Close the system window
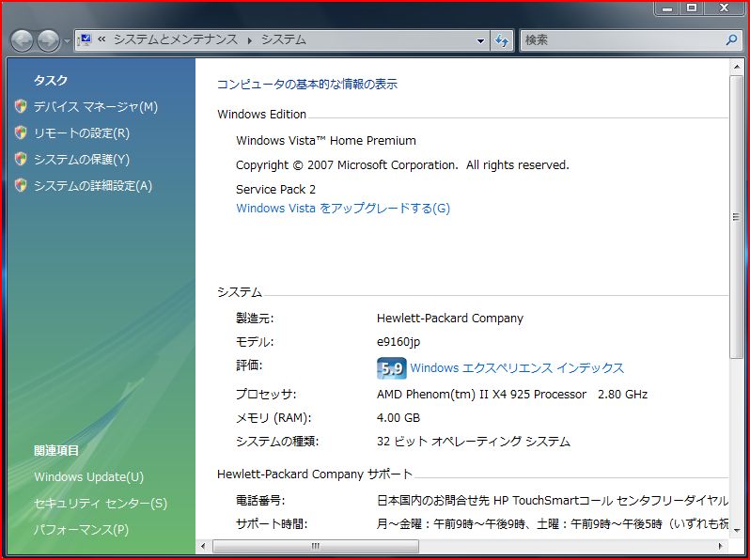This screenshot has width=750, height=560. [724, 8]
